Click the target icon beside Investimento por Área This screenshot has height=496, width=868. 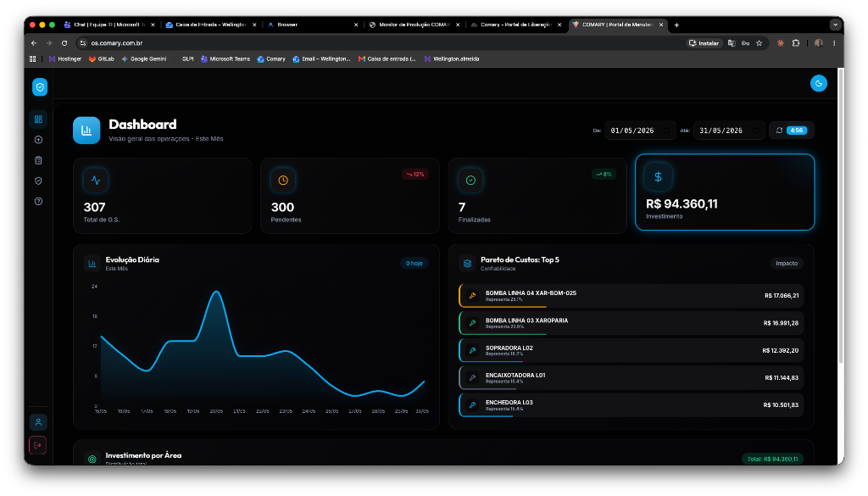click(92, 459)
